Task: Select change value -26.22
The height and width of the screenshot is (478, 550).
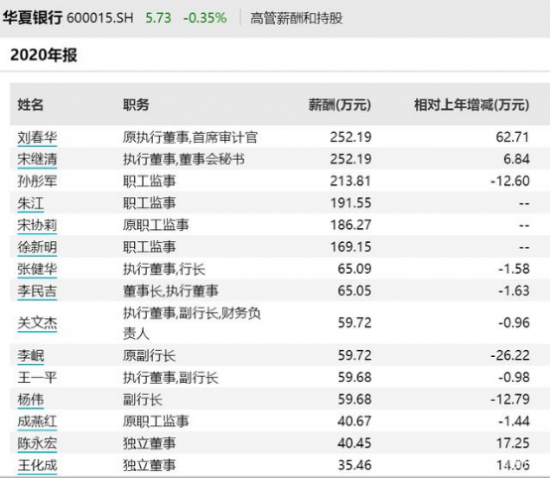Action: pos(510,356)
